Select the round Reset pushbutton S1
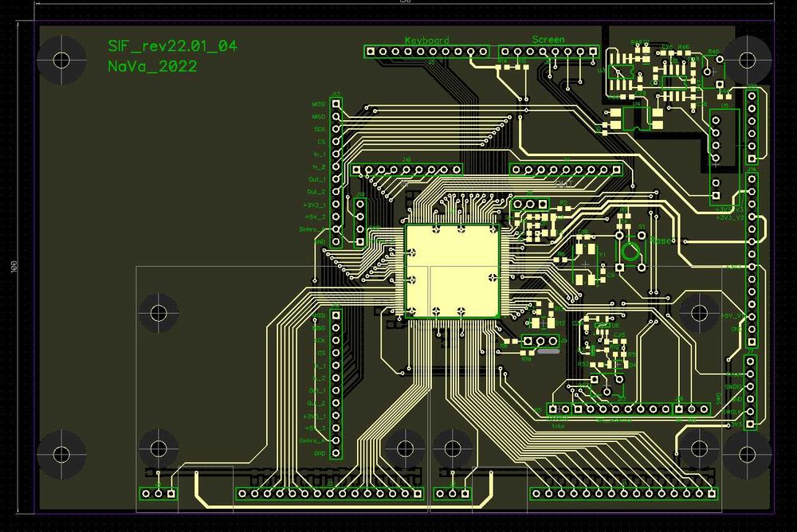The width and height of the screenshot is (797, 532). click(x=630, y=252)
